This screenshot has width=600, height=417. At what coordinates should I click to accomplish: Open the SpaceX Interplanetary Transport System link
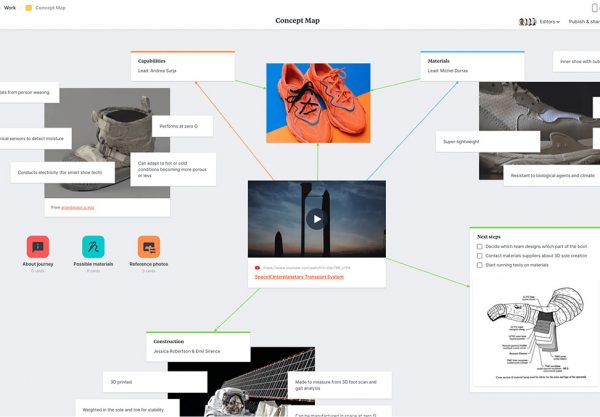click(x=299, y=277)
